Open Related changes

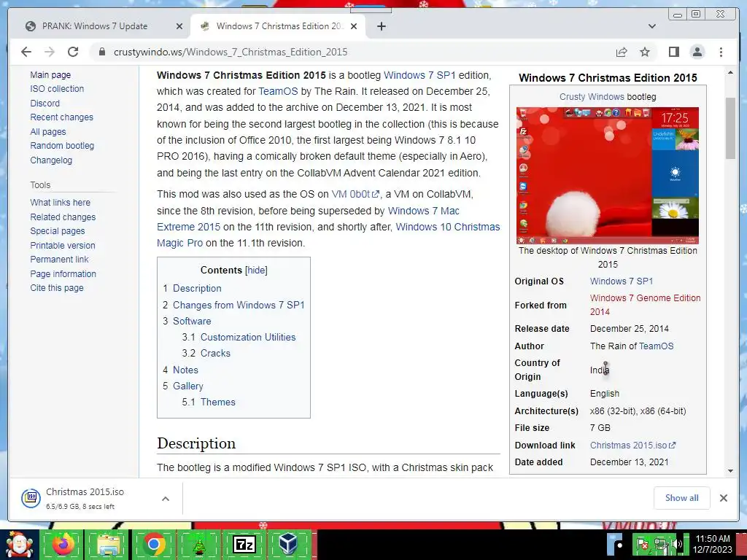pyautogui.click(x=63, y=217)
